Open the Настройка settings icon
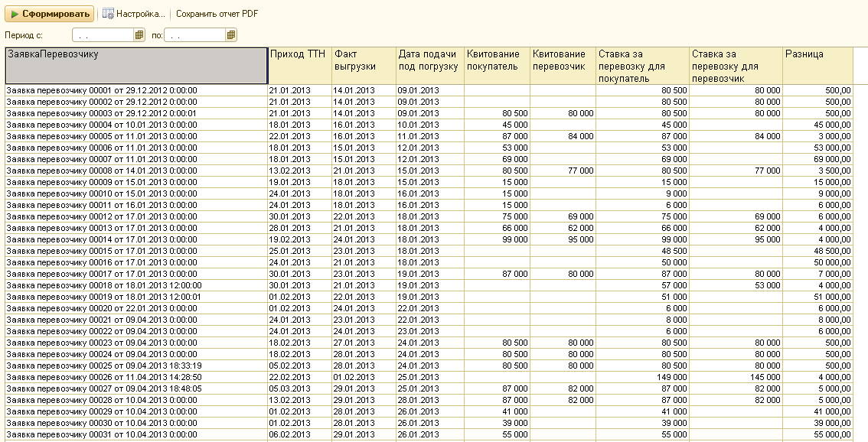The height and width of the screenshot is (442, 868). tap(109, 14)
